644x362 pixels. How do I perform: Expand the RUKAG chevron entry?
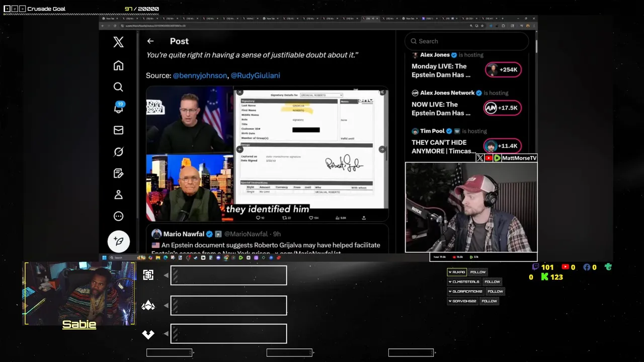pos(450,272)
